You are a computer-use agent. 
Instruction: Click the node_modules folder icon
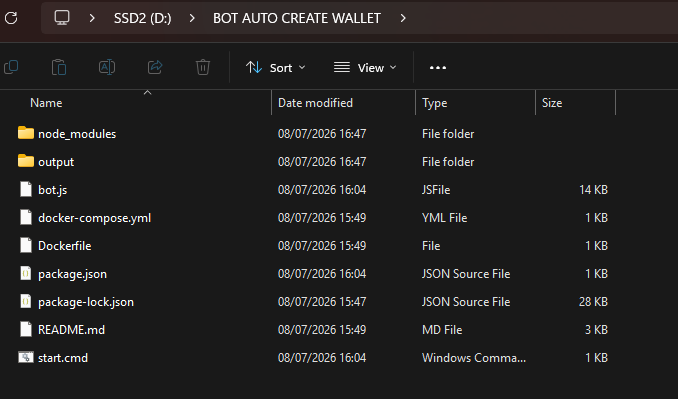click(26, 133)
